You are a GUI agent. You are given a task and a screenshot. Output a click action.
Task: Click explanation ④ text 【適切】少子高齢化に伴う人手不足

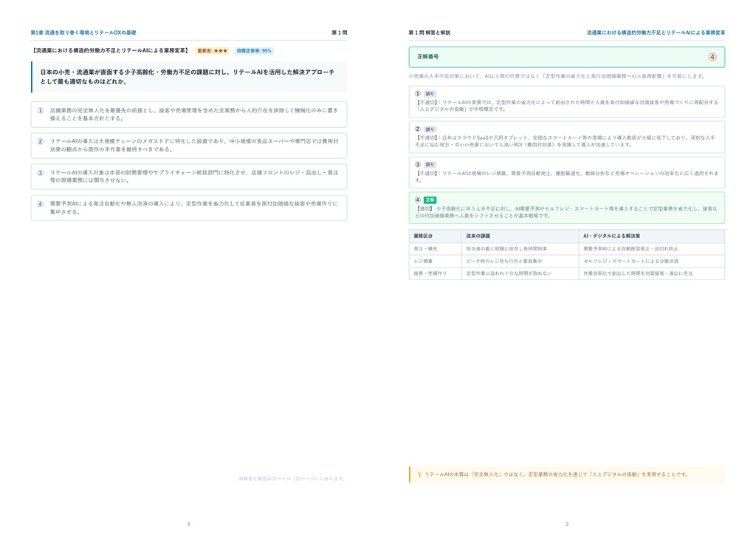click(x=566, y=212)
